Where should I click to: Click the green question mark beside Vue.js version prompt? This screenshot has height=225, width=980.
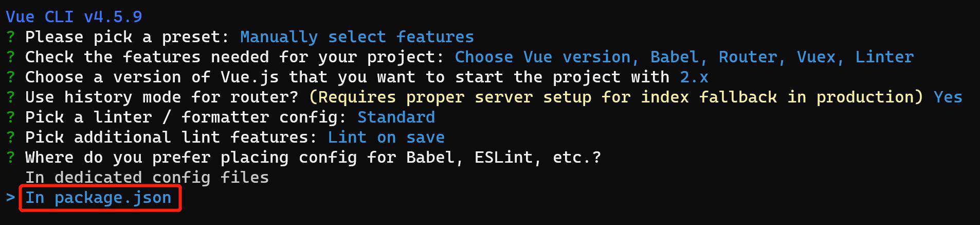10,77
